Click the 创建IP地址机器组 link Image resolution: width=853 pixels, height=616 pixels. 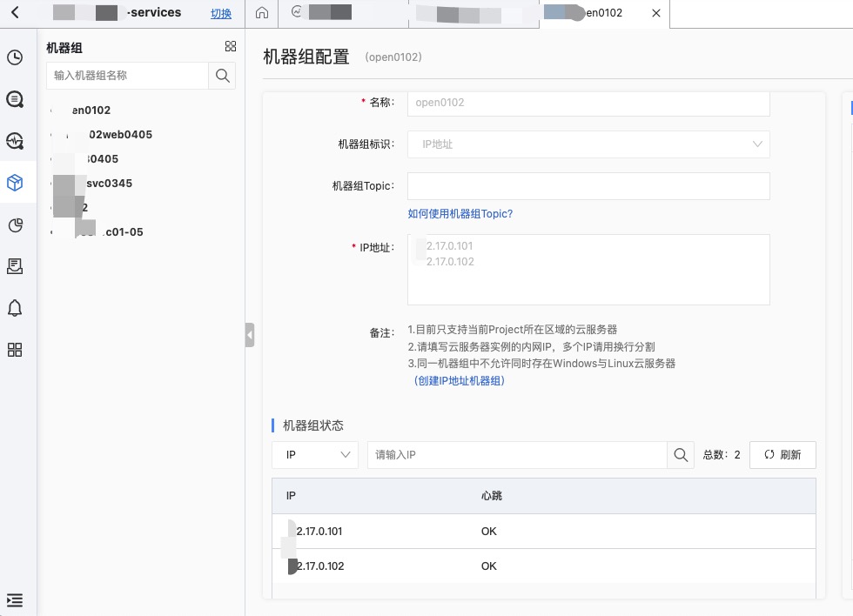[x=460, y=380]
